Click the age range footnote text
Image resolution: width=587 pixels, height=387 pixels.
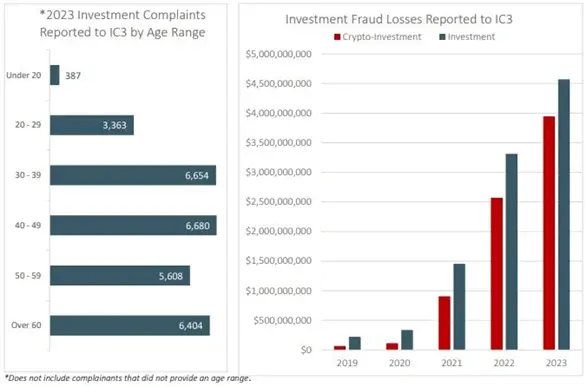click(x=128, y=378)
